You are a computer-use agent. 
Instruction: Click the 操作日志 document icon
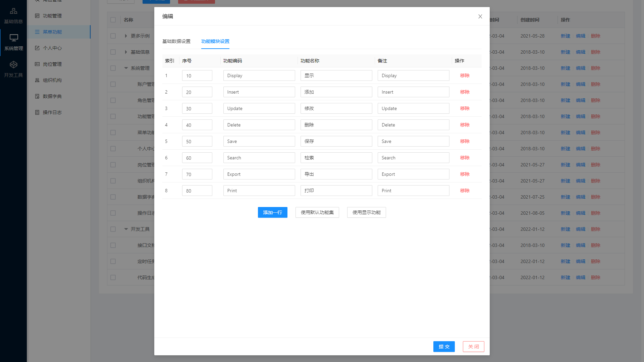[37, 112]
